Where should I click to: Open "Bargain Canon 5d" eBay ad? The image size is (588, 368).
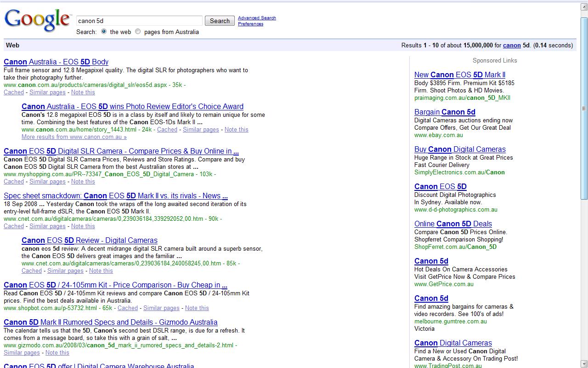445,112
